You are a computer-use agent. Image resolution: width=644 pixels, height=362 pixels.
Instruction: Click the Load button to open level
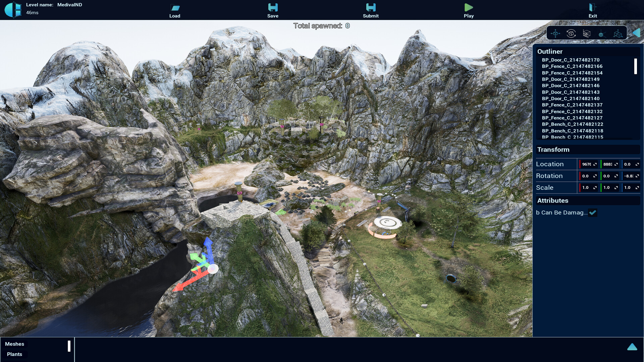[x=175, y=11]
